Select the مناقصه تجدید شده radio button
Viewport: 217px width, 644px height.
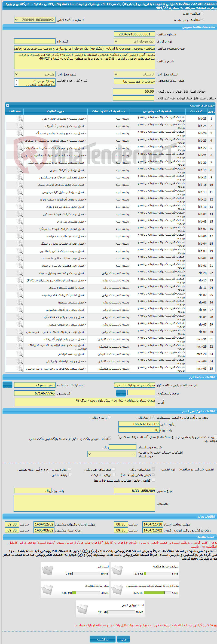pyautogui.click(x=202, y=20)
